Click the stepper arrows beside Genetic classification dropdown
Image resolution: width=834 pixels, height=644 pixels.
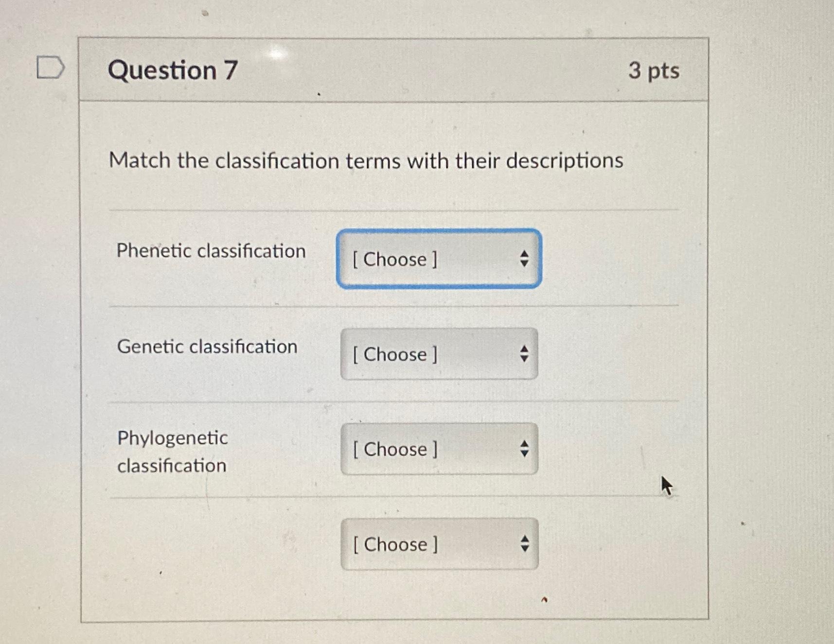pos(525,354)
